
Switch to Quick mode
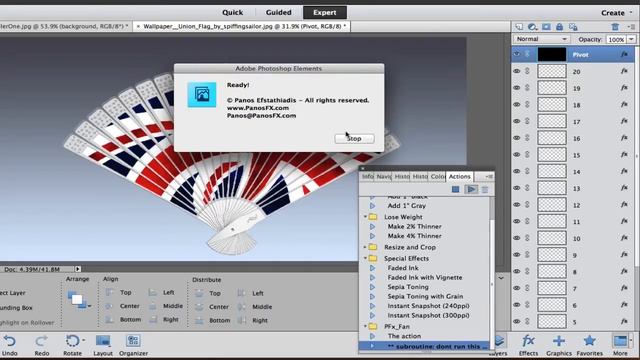(233, 12)
